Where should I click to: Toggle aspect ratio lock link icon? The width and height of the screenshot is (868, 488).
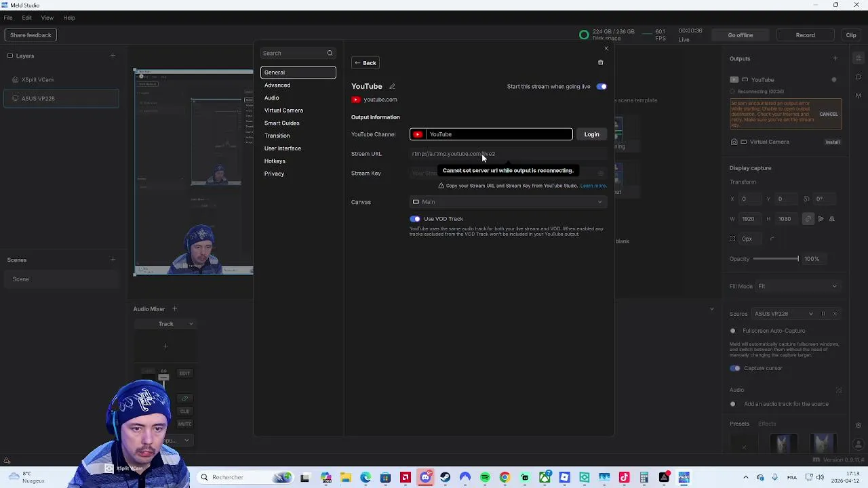point(808,219)
